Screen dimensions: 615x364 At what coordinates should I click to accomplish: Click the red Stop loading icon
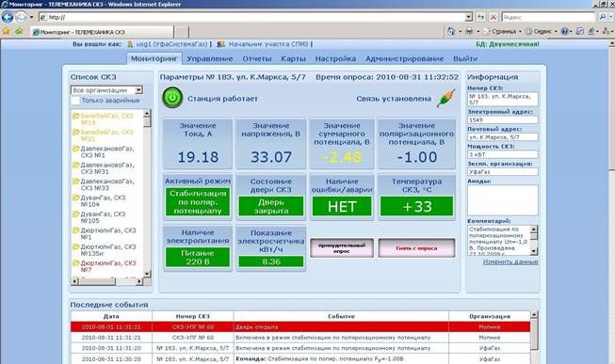(494, 17)
